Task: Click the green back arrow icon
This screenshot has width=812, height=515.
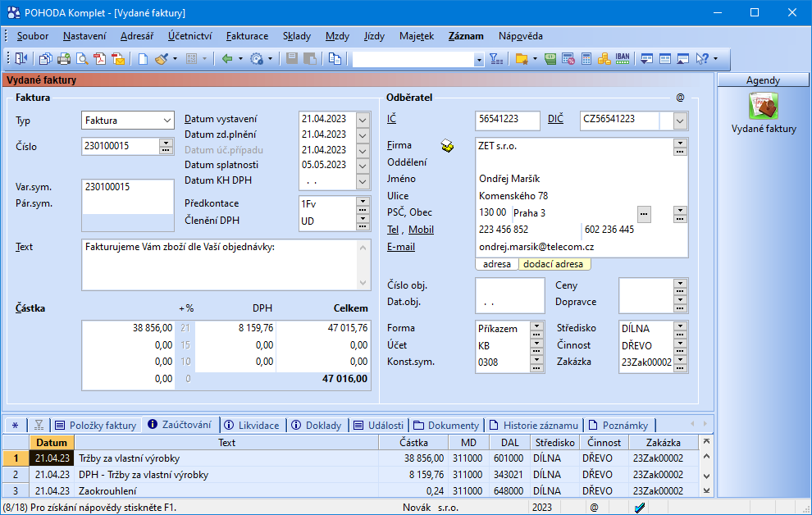Action: click(227, 59)
